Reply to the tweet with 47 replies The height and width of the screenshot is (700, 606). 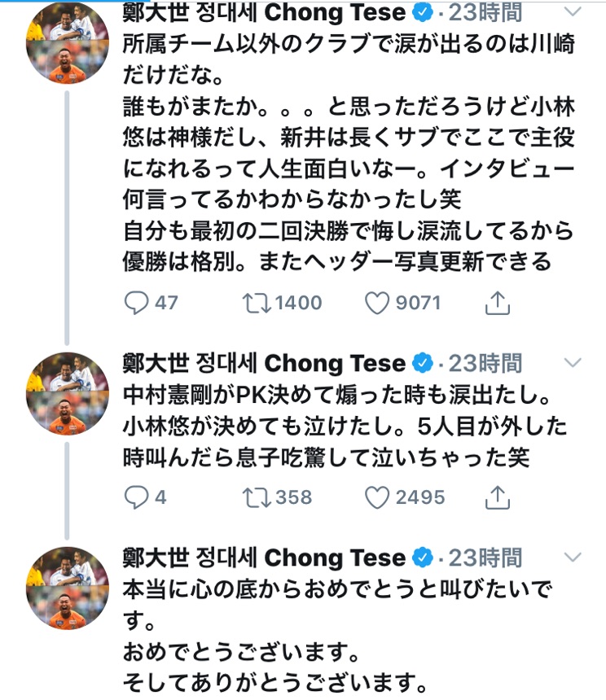136,304
